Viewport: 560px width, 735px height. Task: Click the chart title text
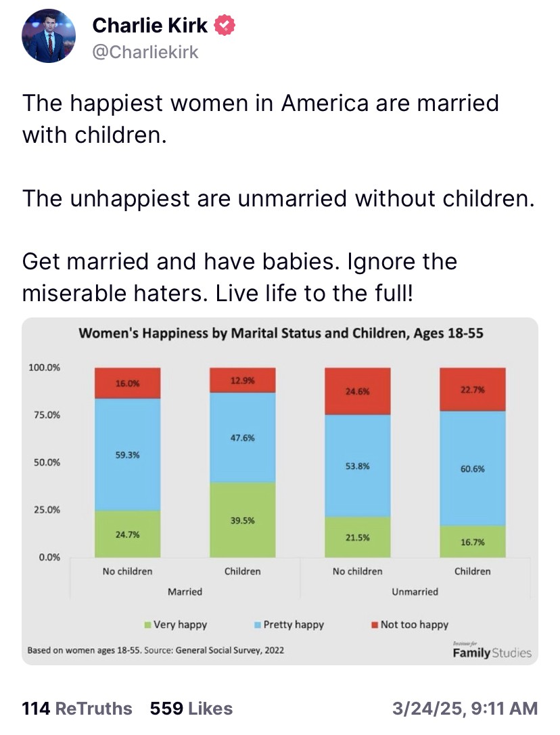(x=281, y=333)
